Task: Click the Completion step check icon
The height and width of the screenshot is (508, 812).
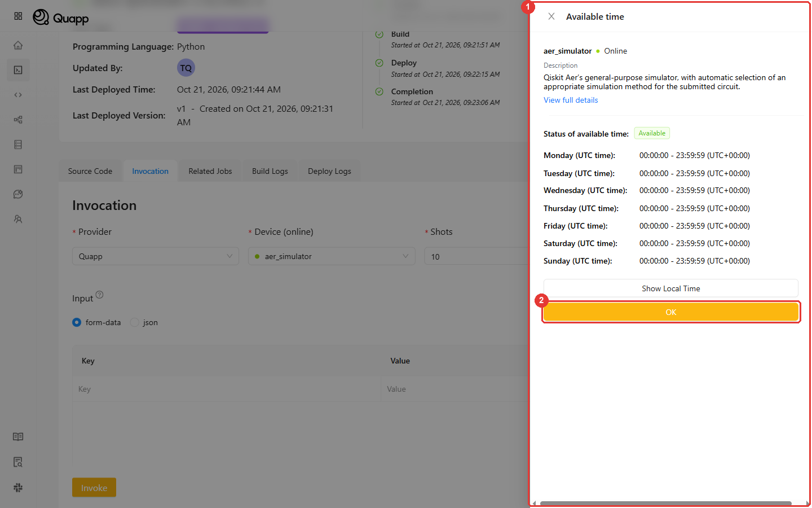Action: coord(379,91)
